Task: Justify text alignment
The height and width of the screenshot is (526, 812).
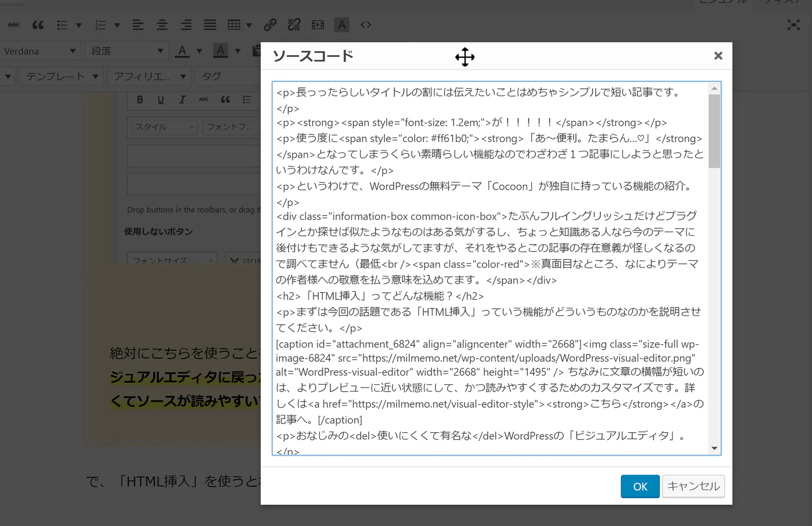Action: pyautogui.click(x=210, y=24)
